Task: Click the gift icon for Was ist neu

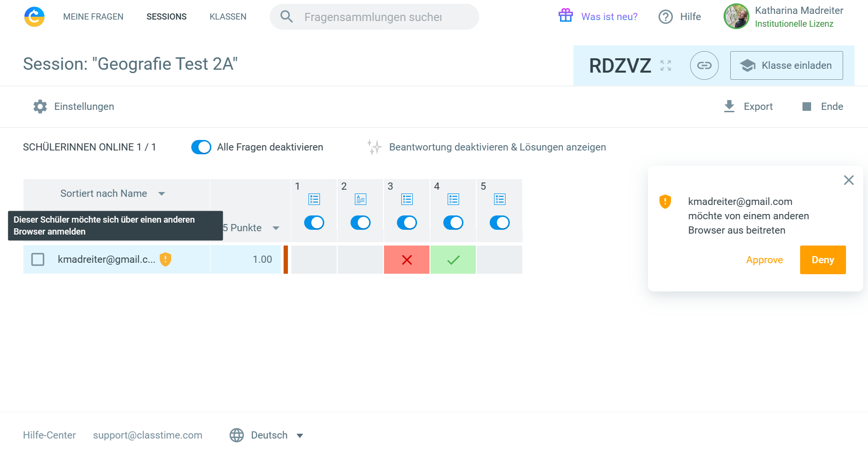Action: coord(566,16)
